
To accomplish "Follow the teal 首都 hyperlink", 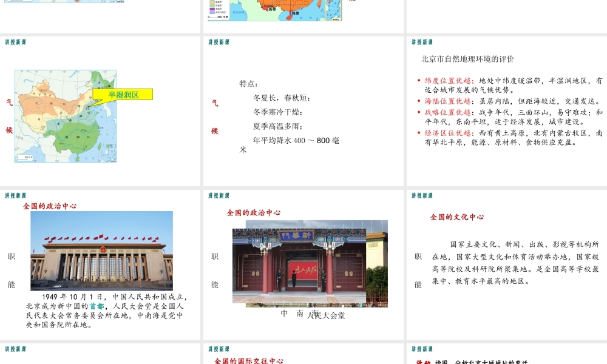I will tap(97, 306).
